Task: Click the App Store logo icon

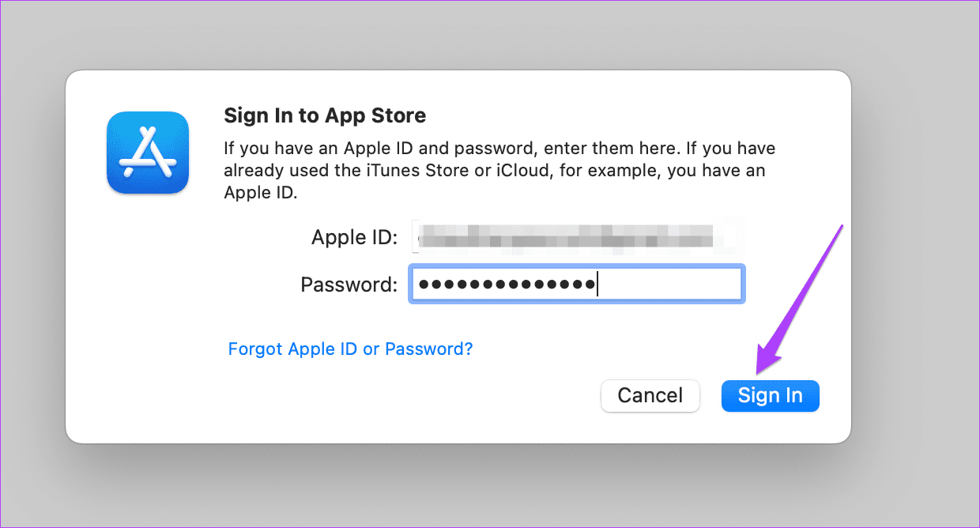Action: [148, 153]
